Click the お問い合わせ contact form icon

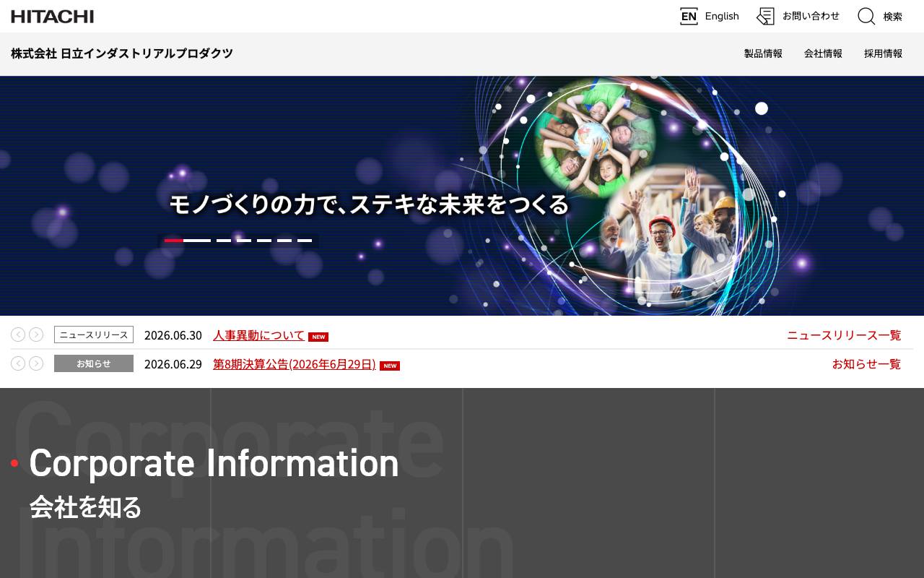tap(765, 16)
